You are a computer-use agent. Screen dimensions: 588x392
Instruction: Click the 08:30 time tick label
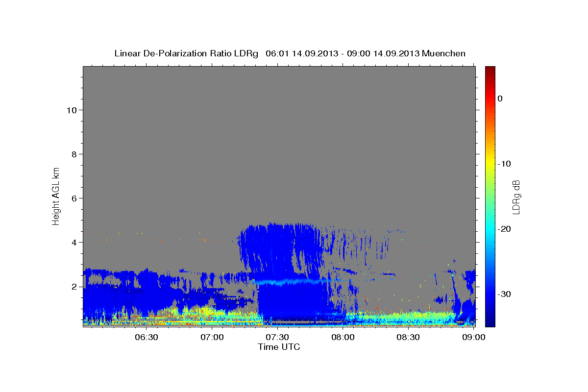coord(408,337)
